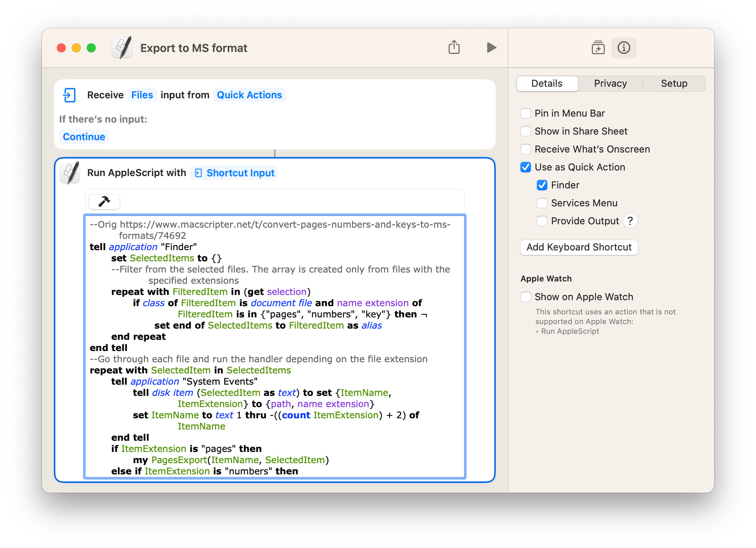Click the 'tell application "System Events"' line

coord(184,381)
